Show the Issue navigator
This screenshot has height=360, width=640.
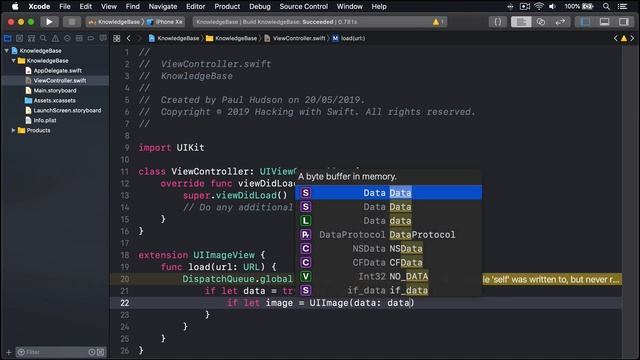tap(55, 38)
